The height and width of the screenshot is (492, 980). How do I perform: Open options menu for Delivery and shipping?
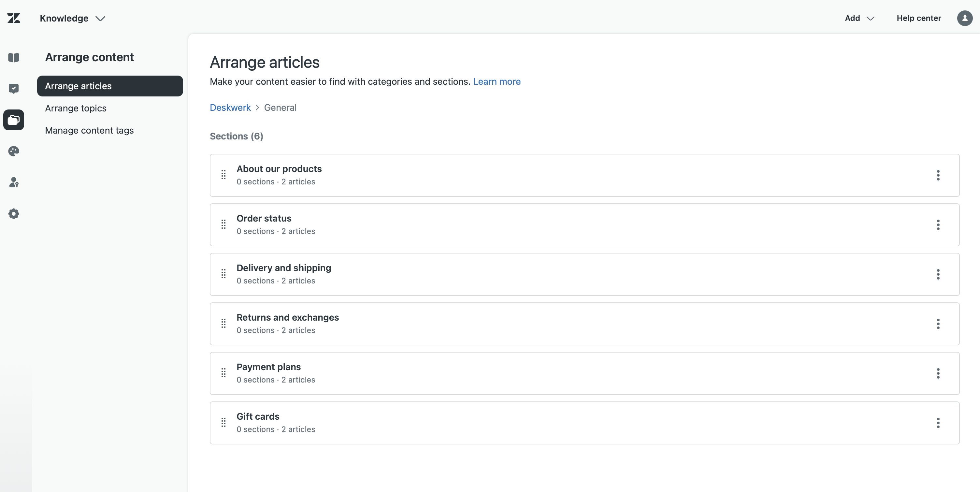tap(938, 274)
